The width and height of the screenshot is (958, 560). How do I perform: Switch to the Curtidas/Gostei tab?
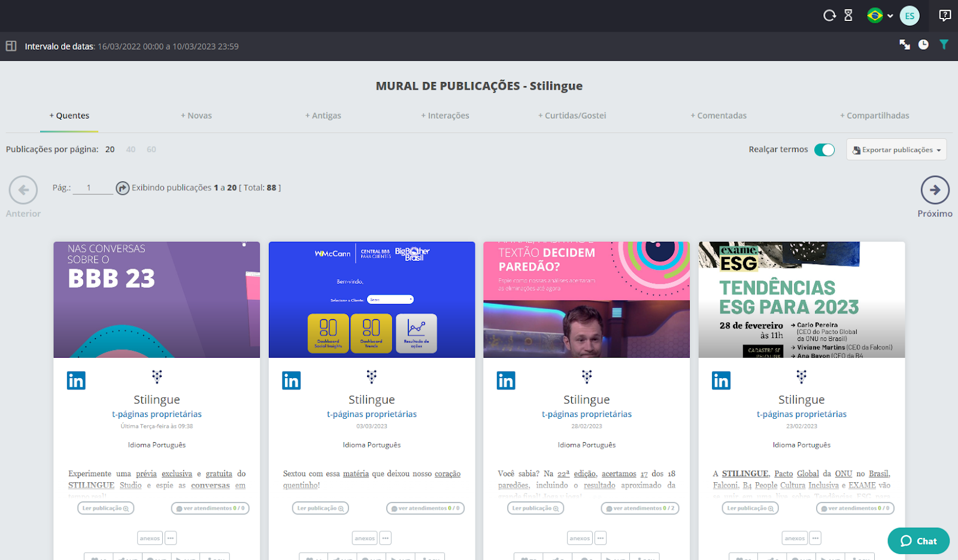572,115
